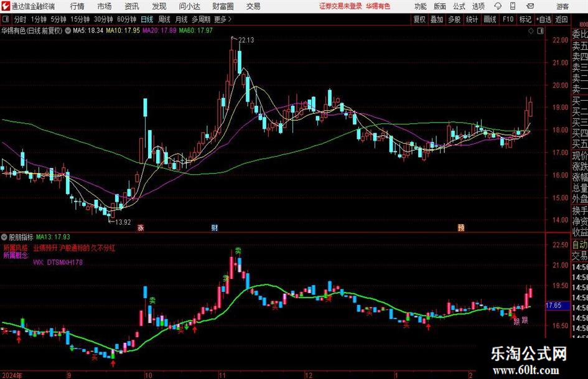Switch to 1分钟 period tab
This screenshot has width=588, height=379.
pyautogui.click(x=38, y=19)
